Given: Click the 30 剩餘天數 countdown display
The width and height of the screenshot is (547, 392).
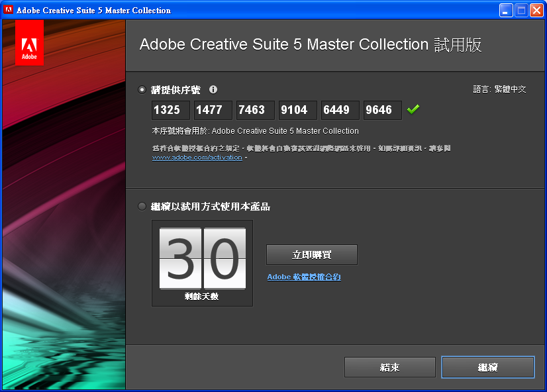Looking at the screenshot, I should pyautogui.click(x=202, y=258).
